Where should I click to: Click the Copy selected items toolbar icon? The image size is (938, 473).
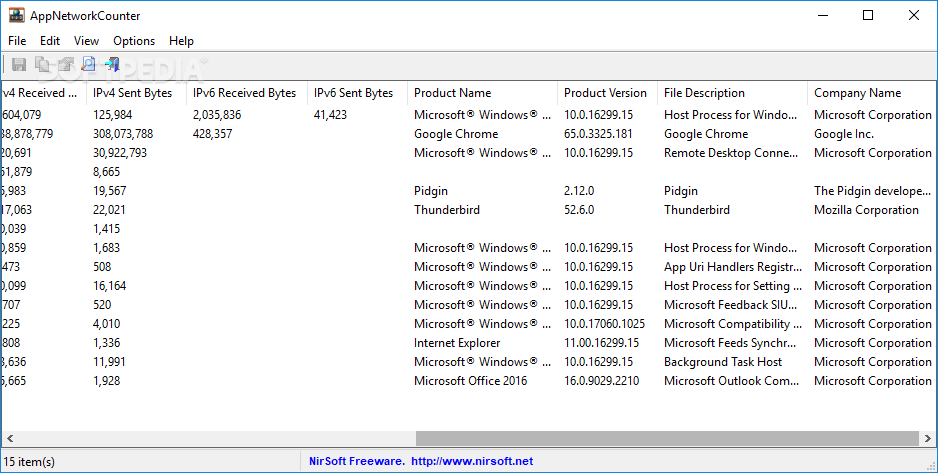(x=42, y=64)
